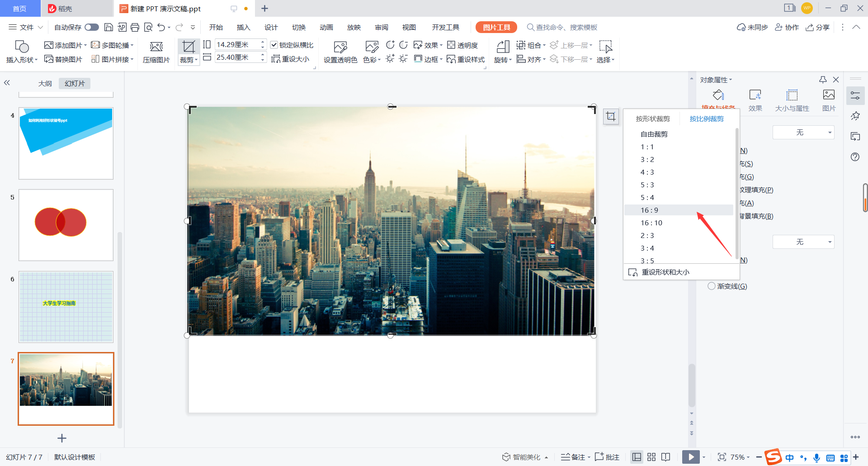Switch to reading view icon

pos(665,457)
